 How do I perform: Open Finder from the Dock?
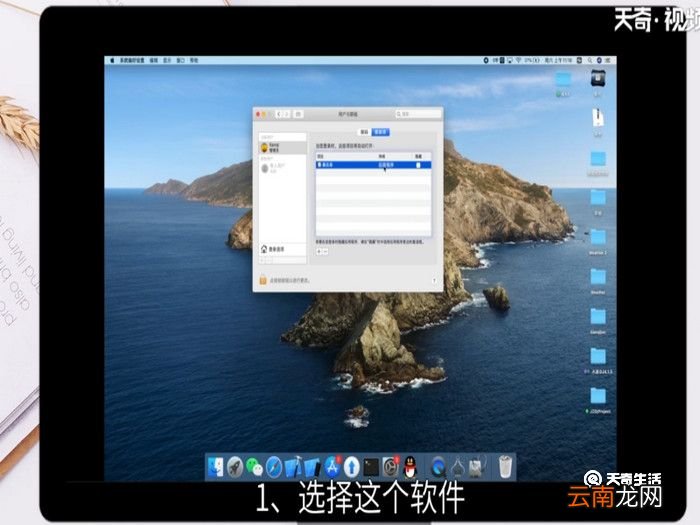pyautogui.click(x=216, y=467)
